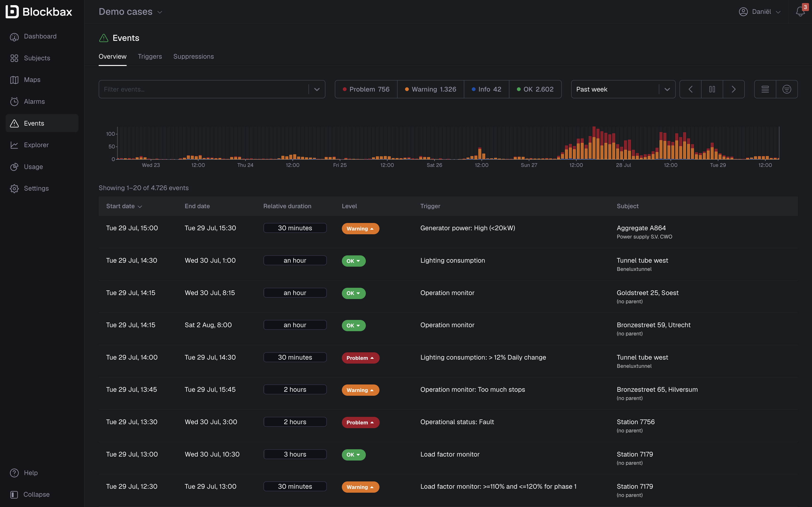
Task: Open the notifications bell with 3 alerts
Action: 800,12
